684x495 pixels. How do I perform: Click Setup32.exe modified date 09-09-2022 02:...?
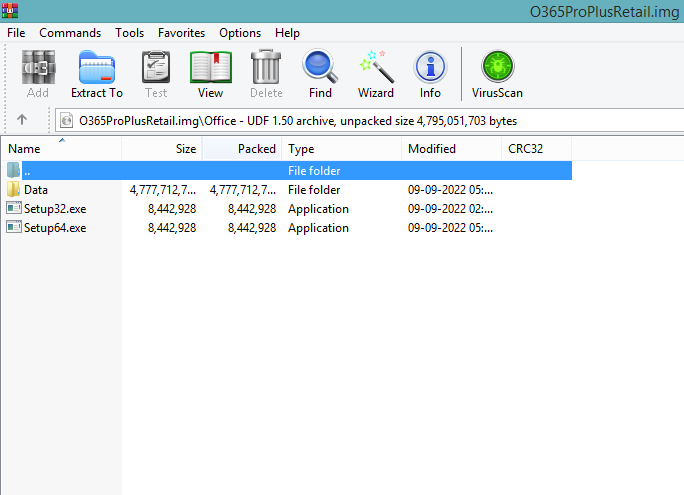click(x=450, y=209)
